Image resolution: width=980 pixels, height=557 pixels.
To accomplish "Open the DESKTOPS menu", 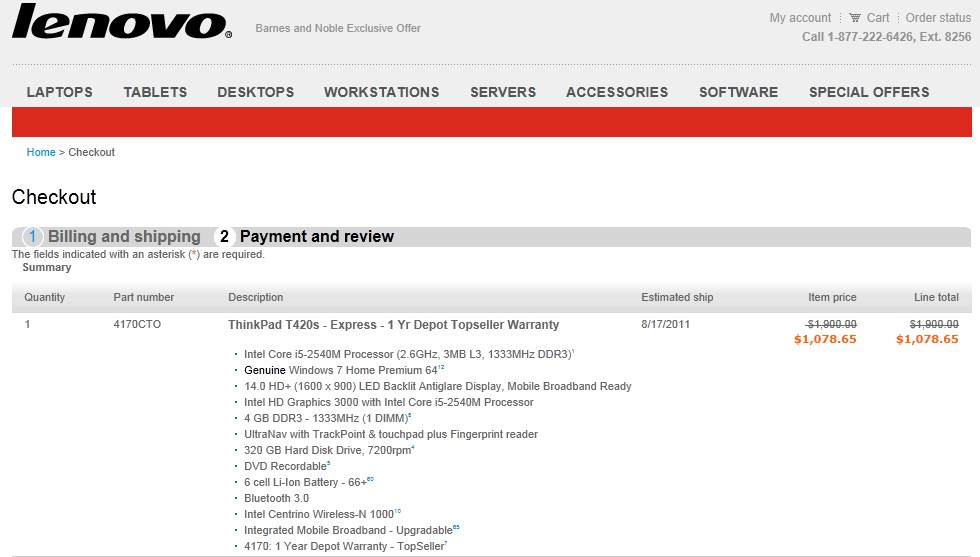I will coord(256,92).
